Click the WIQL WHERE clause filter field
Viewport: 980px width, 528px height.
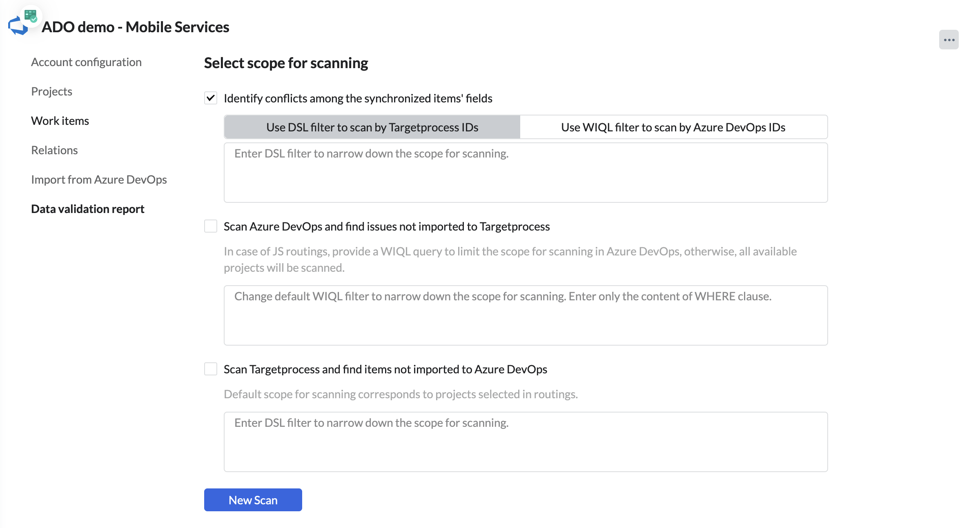pyautogui.click(x=526, y=315)
